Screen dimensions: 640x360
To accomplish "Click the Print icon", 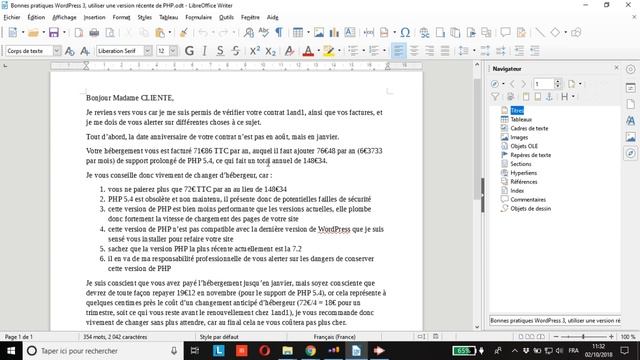I will point(94,33).
